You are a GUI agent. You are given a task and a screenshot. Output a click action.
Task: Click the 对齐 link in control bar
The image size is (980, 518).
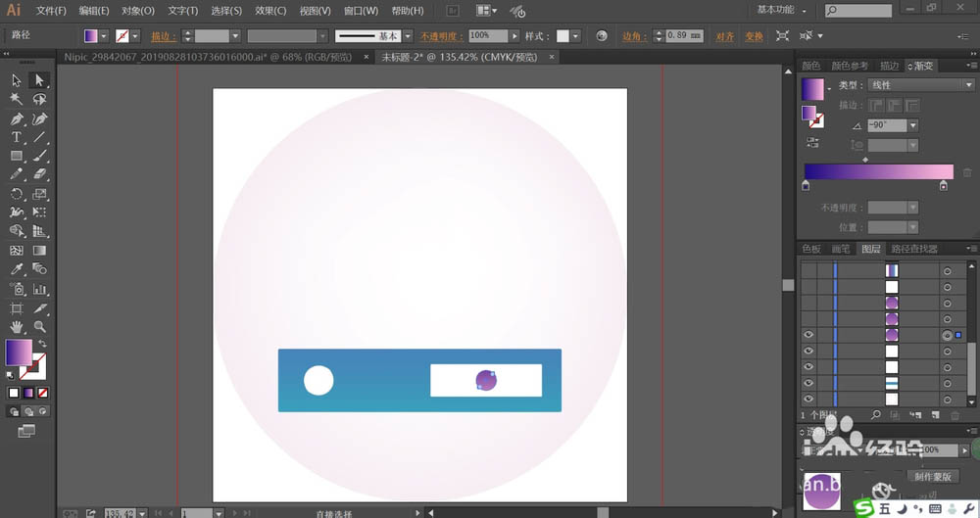click(x=724, y=36)
